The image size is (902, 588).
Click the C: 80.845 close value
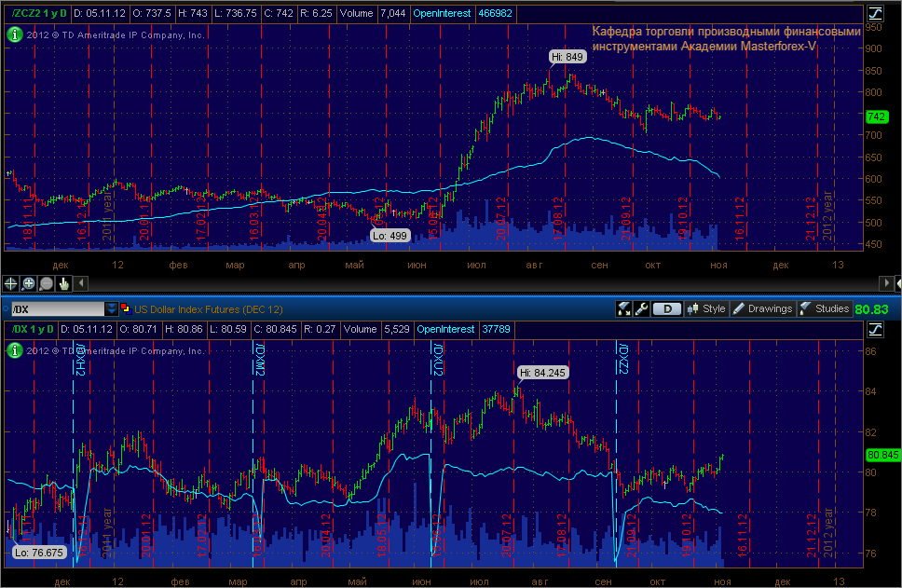tap(275, 329)
